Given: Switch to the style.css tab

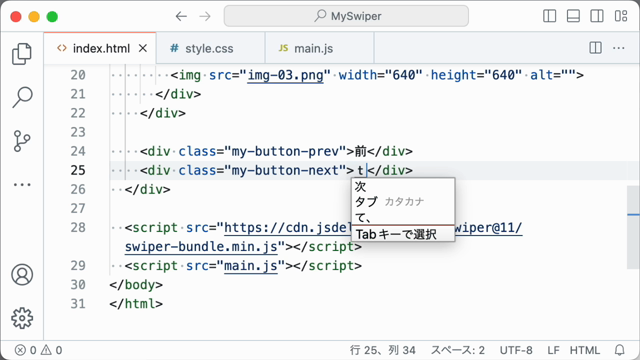Looking at the screenshot, I should tap(210, 49).
